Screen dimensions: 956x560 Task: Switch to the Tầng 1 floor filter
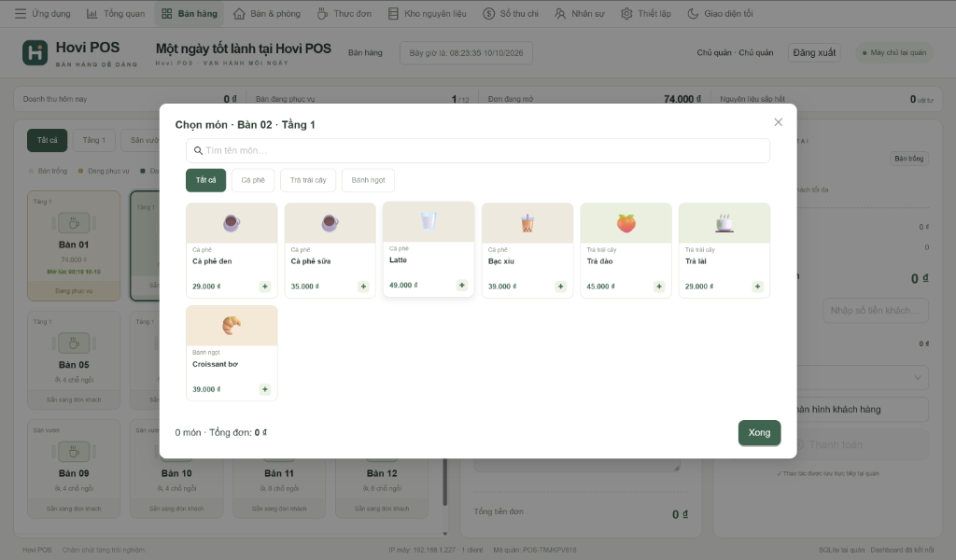click(x=94, y=140)
